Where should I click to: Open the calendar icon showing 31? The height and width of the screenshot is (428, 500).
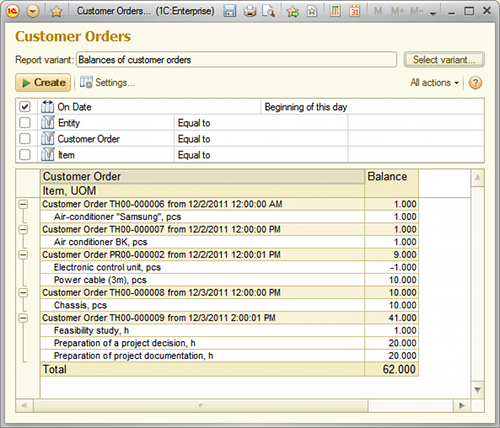point(355,11)
